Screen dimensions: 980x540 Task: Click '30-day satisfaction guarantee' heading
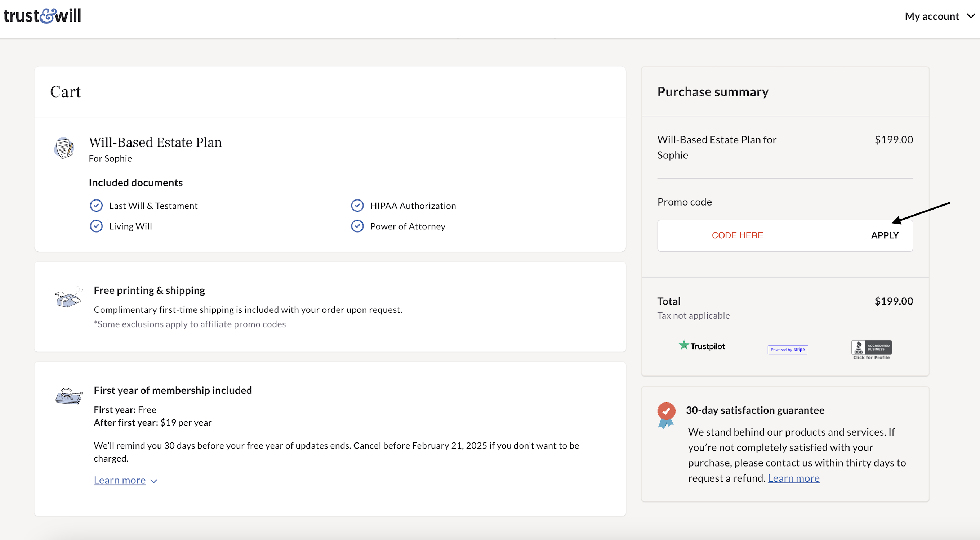coord(755,410)
